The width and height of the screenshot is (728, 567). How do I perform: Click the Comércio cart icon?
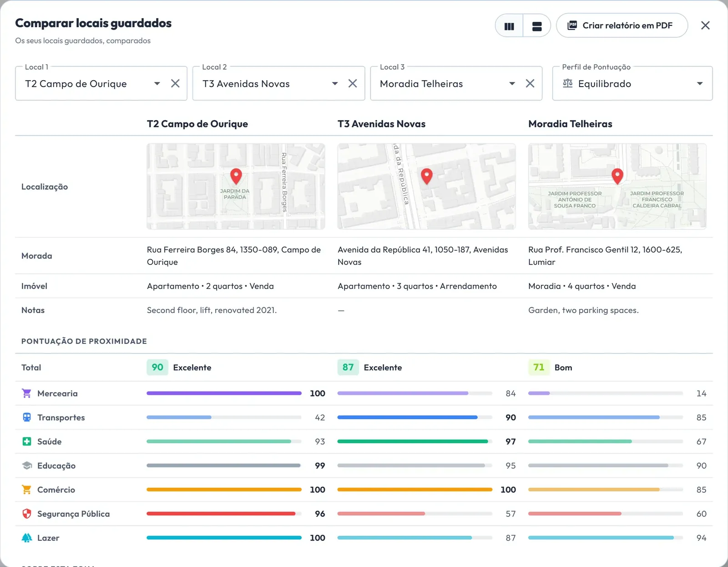pos(27,490)
